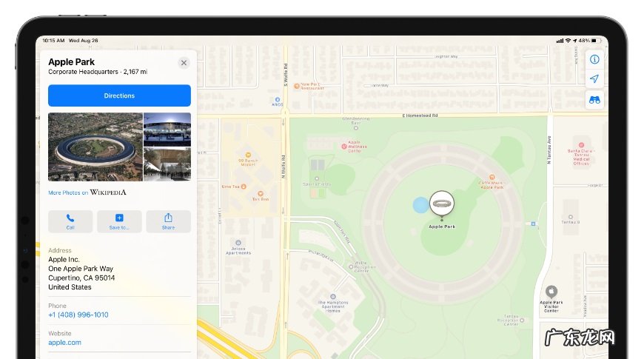Open More Photos on Wikipedia link
Image resolution: width=644 pixels, height=359 pixels.
pos(87,192)
